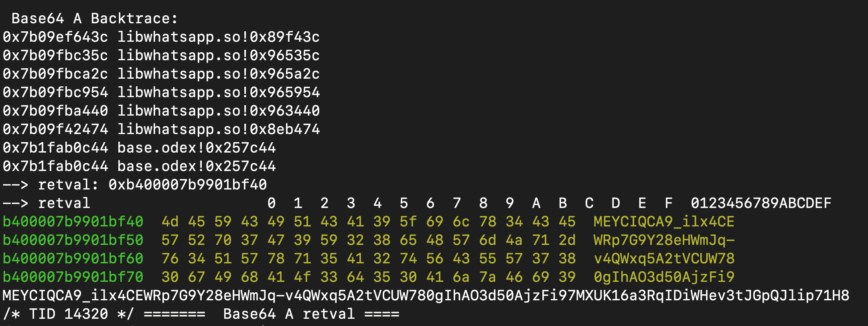Viewport: 868px width, 326px height.
Task: Click ASCII text 0gIhAO3d50AjzFi9 in the hexdump
Action: 664,277
